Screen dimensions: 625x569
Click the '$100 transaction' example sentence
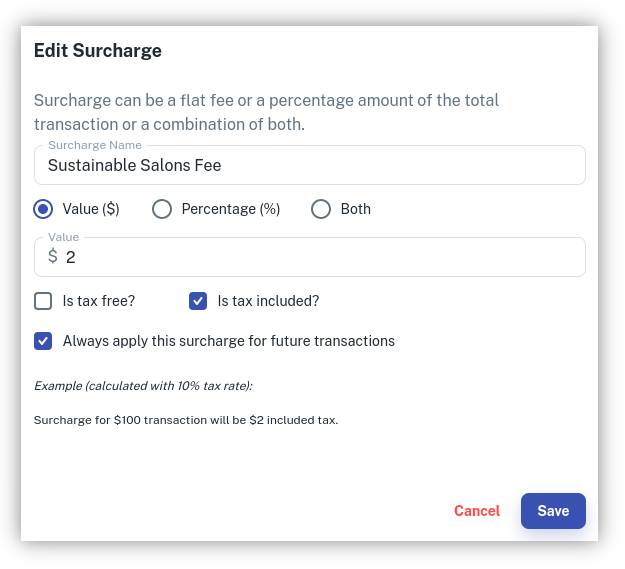(x=186, y=420)
